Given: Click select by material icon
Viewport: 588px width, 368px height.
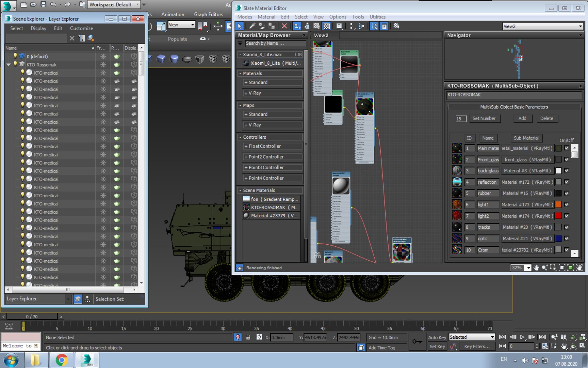Looking at the screenshot, I should pos(396,26).
